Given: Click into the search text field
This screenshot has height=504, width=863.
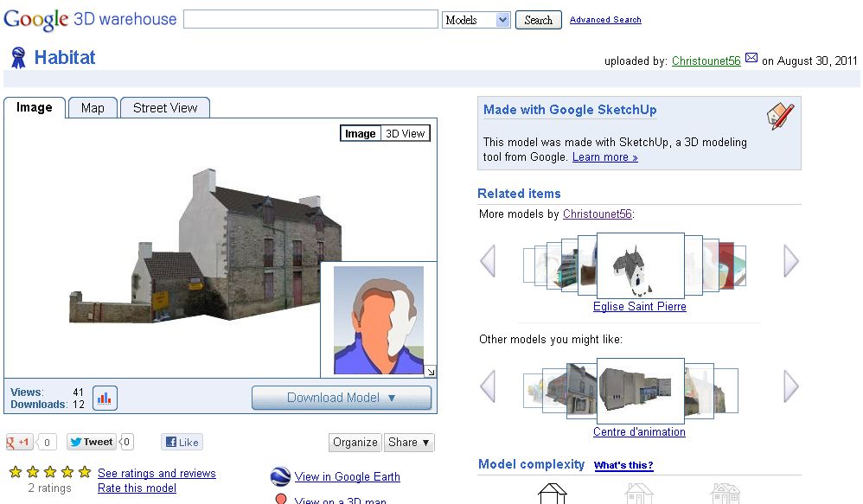Looking at the screenshot, I should coord(311,19).
